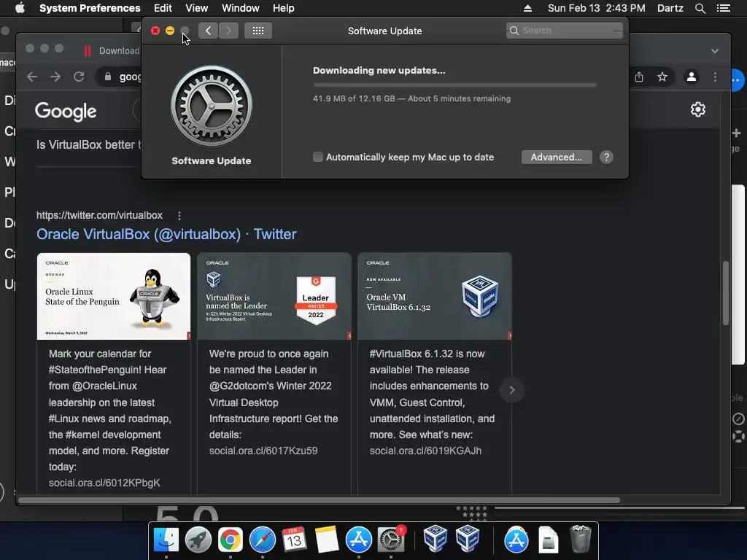Screen dimensions: 747x560
Task: Click the browser vertical scrollbar
Action: coord(726,293)
